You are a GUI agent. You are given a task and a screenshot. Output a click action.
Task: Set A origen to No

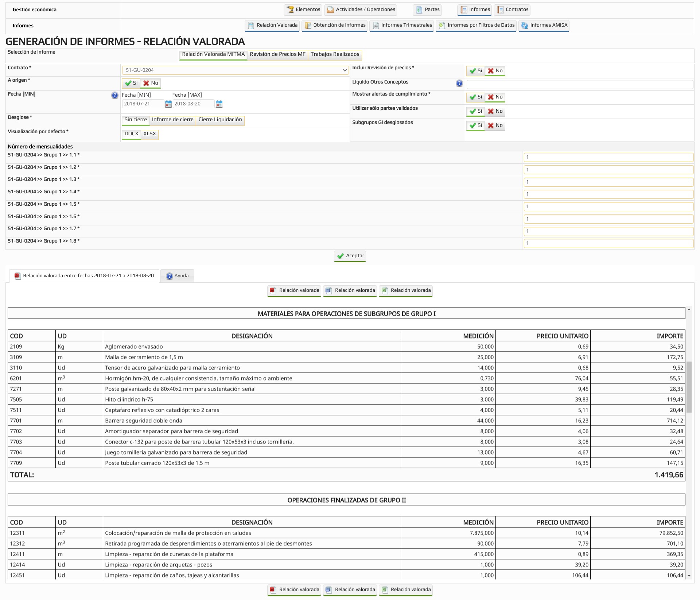(x=151, y=83)
